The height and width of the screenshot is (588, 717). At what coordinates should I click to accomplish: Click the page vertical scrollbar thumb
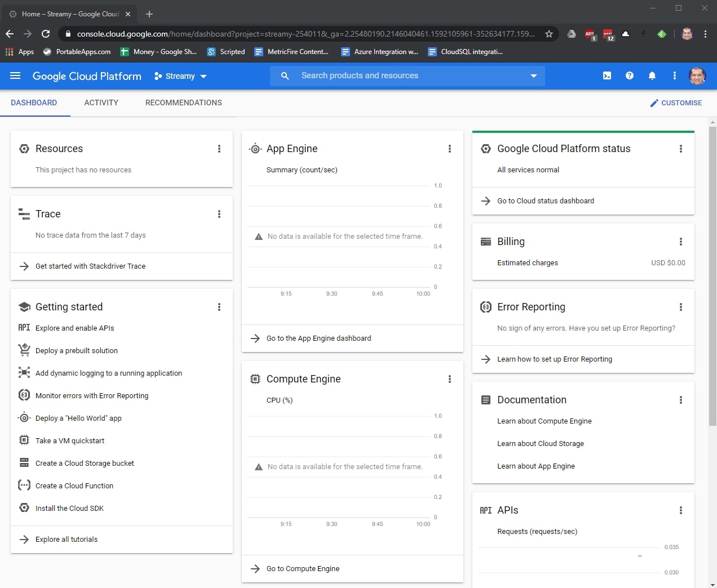[712, 276]
